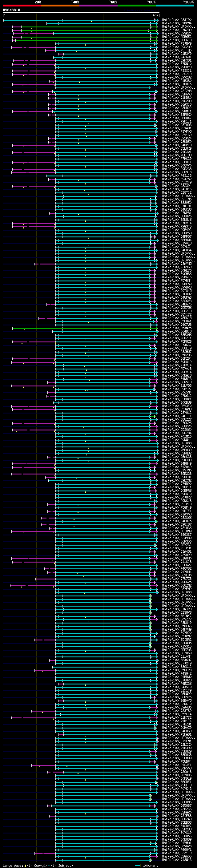The image size is (197, 868).
Task: Open hit UniRef100_C1MRN4
Action: [177, 23]
